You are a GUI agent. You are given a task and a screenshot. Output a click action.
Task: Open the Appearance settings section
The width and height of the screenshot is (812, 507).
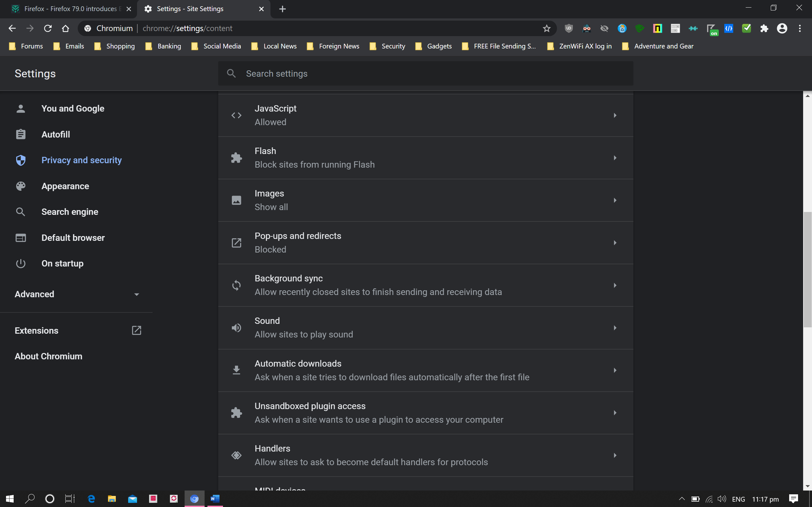click(x=65, y=186)
